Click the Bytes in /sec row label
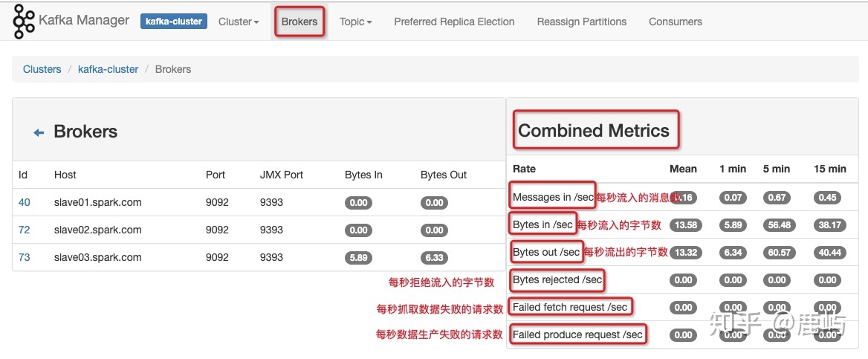The image size is (868, 359). coord(543,224)
